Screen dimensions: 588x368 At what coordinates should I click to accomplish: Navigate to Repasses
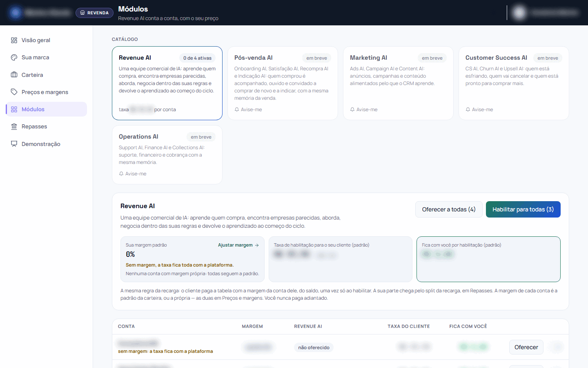(46, 127)
